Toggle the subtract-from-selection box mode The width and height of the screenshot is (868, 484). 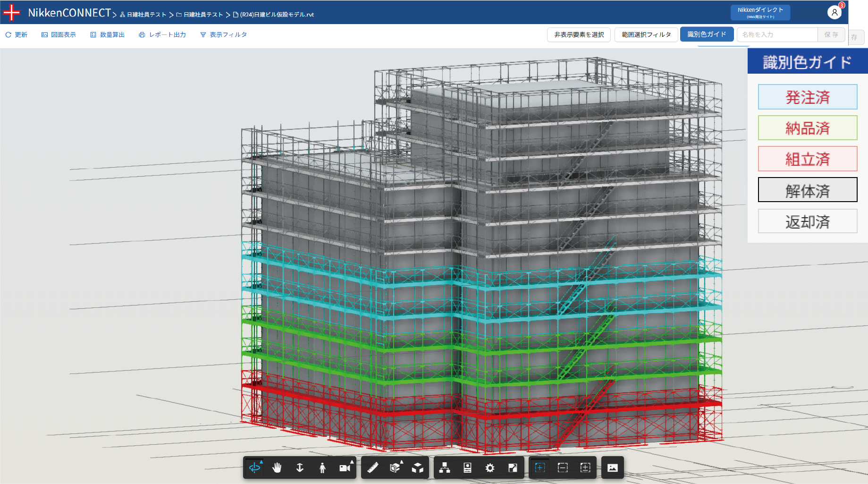563,467
